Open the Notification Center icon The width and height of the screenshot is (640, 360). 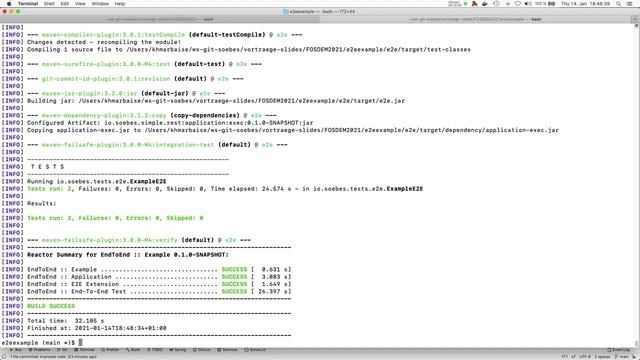tap(630, 4)
